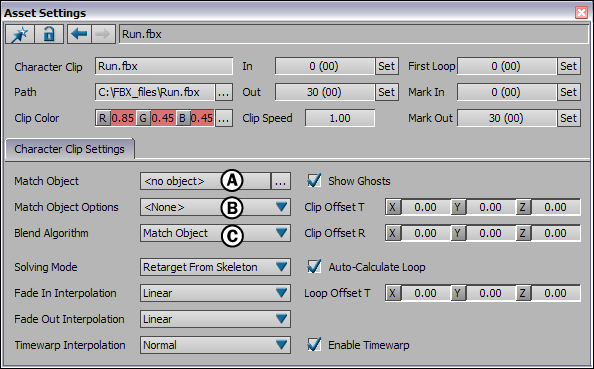Click the greyed forward arrow icon
The image size is (594, 369).
click(x=103, y=34)
